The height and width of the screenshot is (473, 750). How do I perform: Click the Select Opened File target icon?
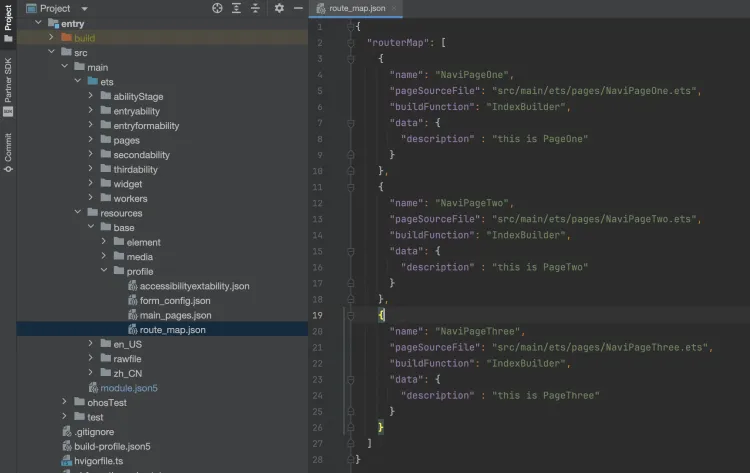click(217, 8)
